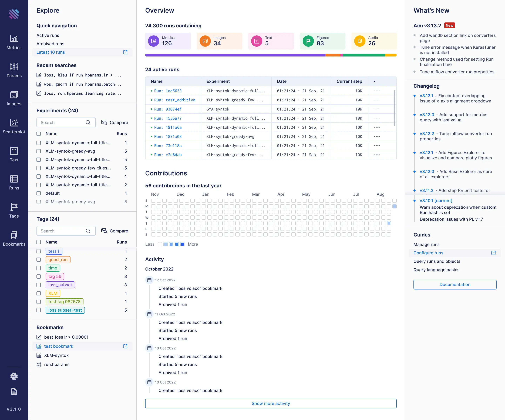Click the Experiments search field
The height and width of the screenshot is (420, 505).
coord(66,122)
